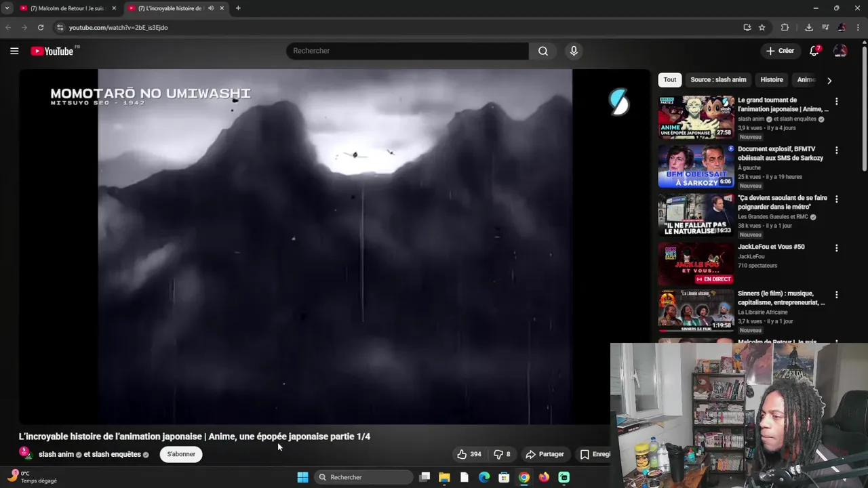Screen dimensions: 868x488
Task: Open options for 'Document explosif, BFMTV' video
Action: (x=836, y=150)
